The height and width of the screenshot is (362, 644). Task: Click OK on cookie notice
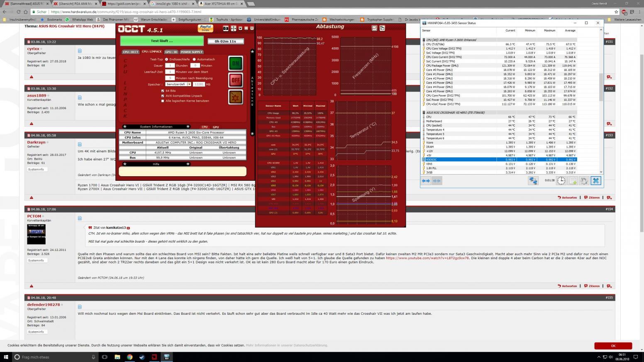[x=613, y=345]
